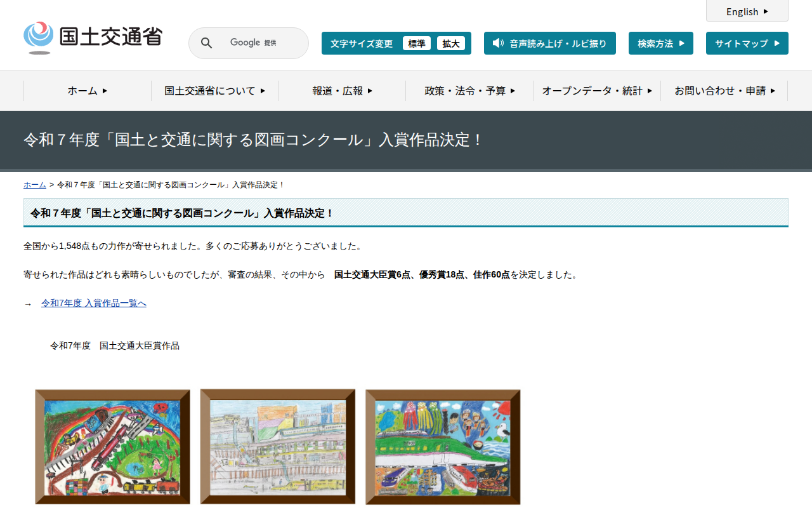812x508 pixels.
Task: Open the ホーム menu
Action: click(88, 91)
